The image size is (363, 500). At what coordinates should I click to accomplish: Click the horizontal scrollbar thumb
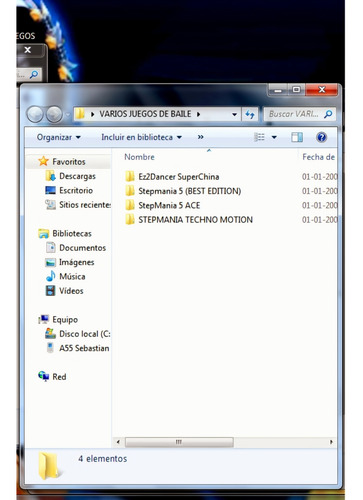pos(179,442)
